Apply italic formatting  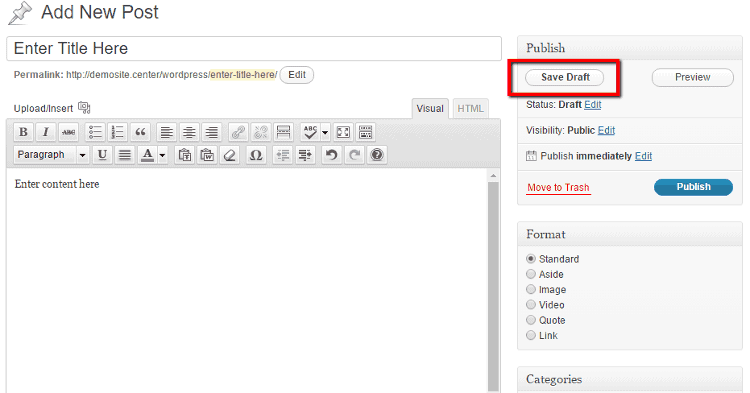click(45, 132)
